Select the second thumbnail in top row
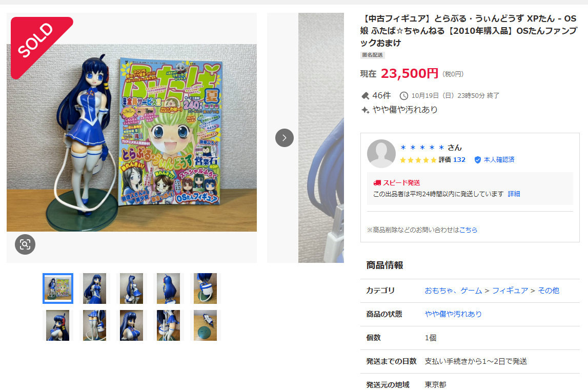The width and height of the screenshot is (588, 392). 94,288
